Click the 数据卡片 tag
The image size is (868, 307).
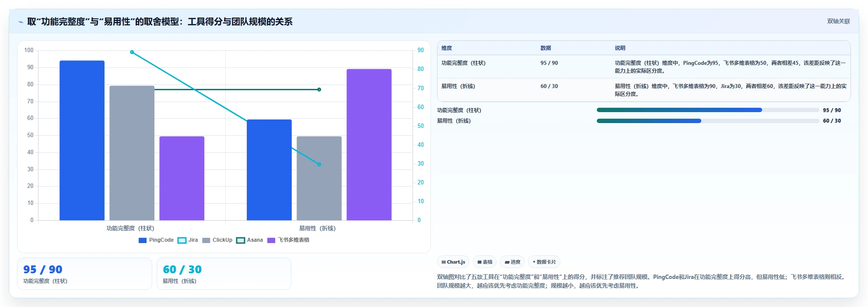[544, 262]
